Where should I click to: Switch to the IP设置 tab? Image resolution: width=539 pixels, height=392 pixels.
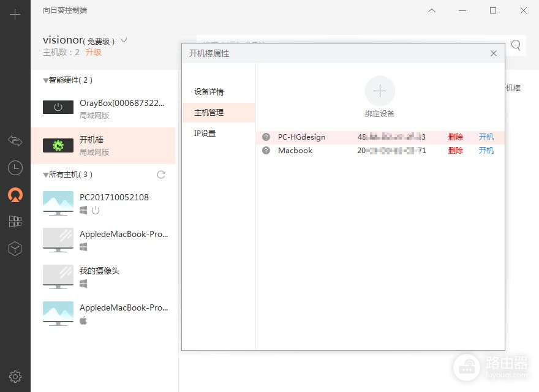[x=205, y=134]
